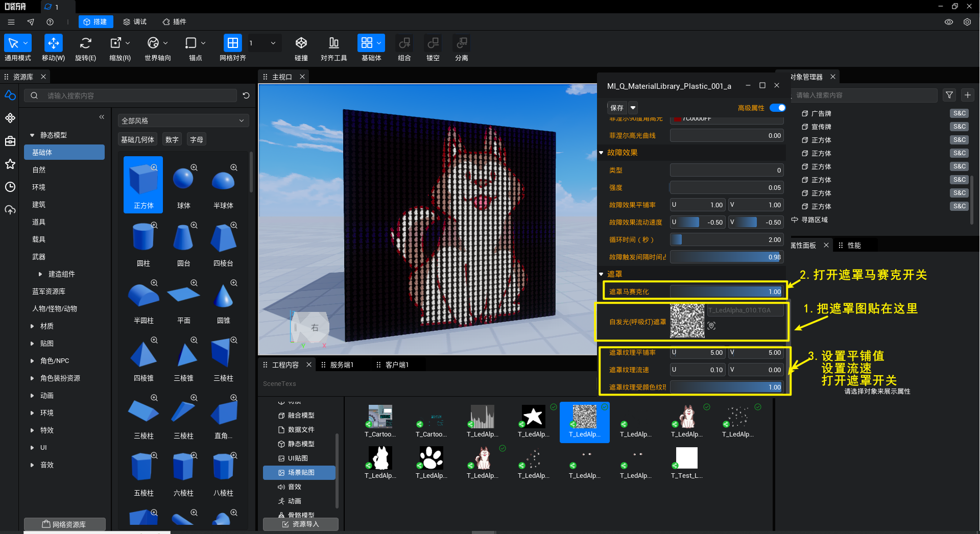The height and width of the screenshot is (534, 980).
Task: Click the 世界轴向 axis icon
Action: coord(153,43)
